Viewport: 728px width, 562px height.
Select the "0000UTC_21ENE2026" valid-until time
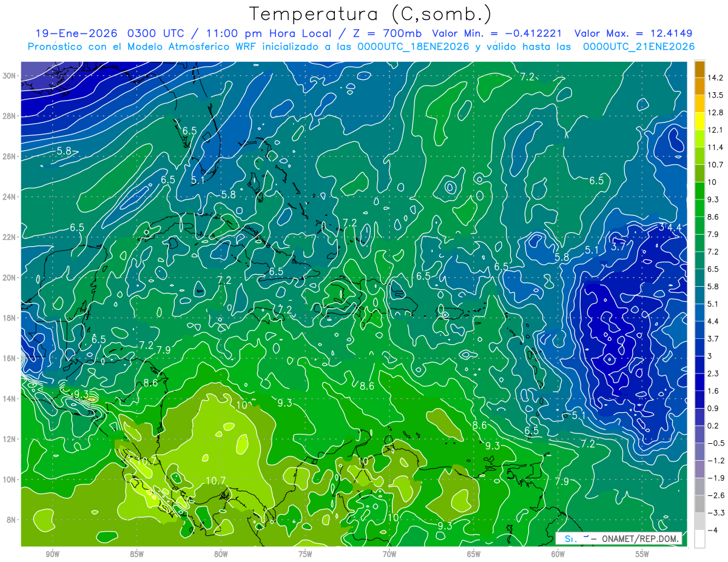638,47
